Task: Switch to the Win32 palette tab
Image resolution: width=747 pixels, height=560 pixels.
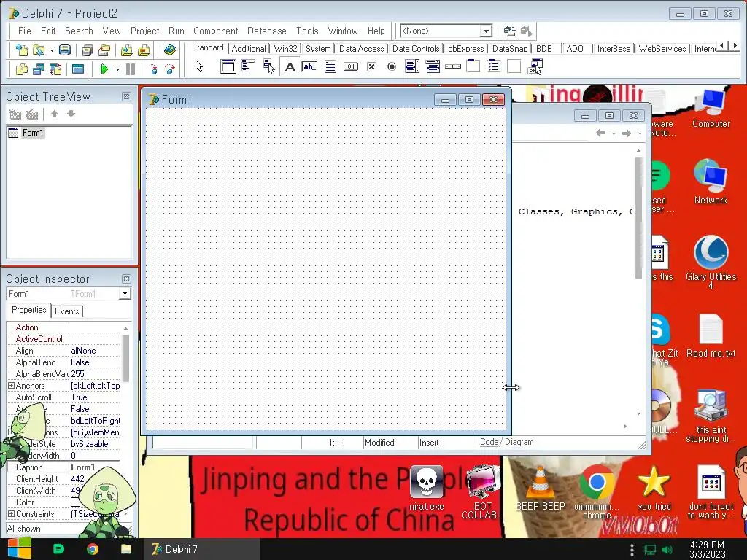Action: pos(285,49)
